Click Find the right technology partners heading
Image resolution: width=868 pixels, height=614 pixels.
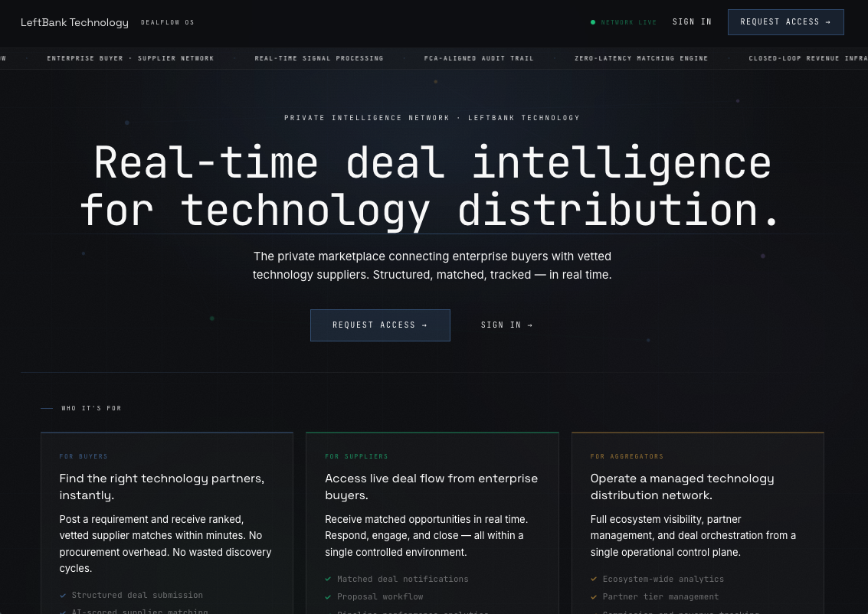162,487
